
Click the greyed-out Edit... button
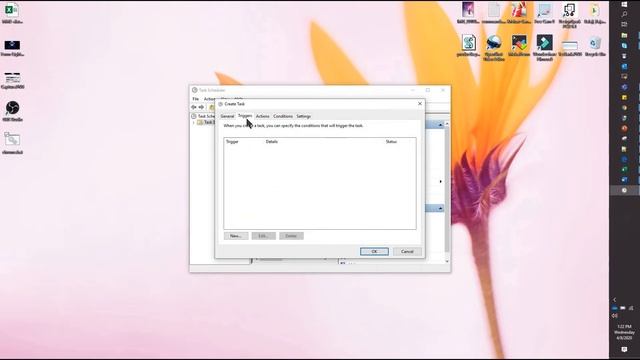coord(263,236)
